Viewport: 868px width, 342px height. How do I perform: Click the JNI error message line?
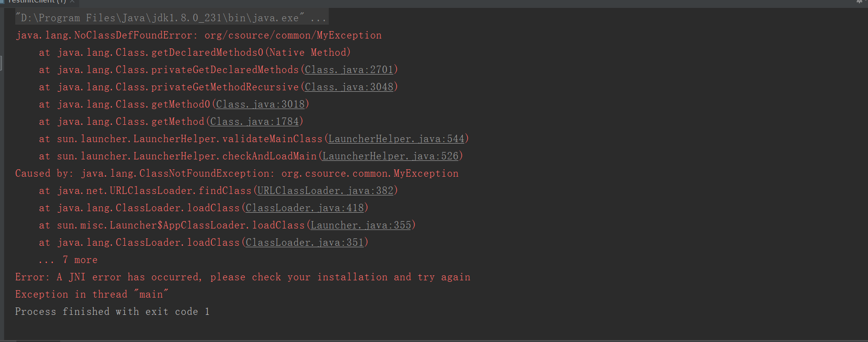tap(243, 277)
